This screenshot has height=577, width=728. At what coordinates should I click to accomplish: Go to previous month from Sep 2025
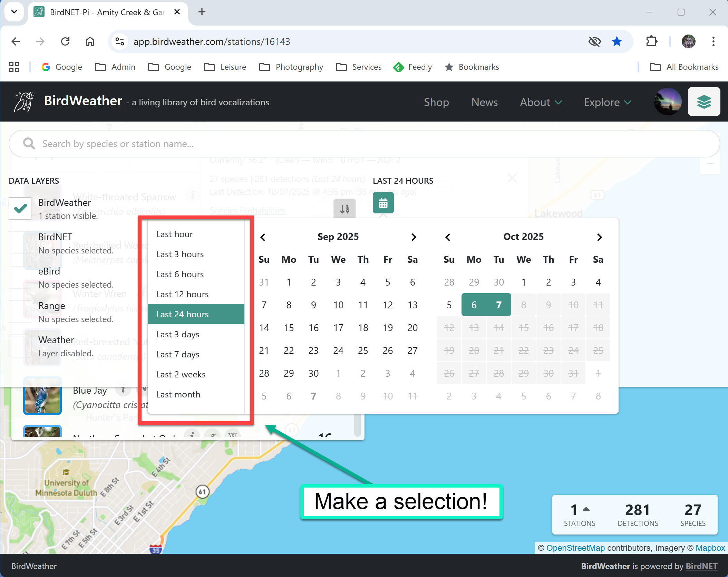click(263, 237)
